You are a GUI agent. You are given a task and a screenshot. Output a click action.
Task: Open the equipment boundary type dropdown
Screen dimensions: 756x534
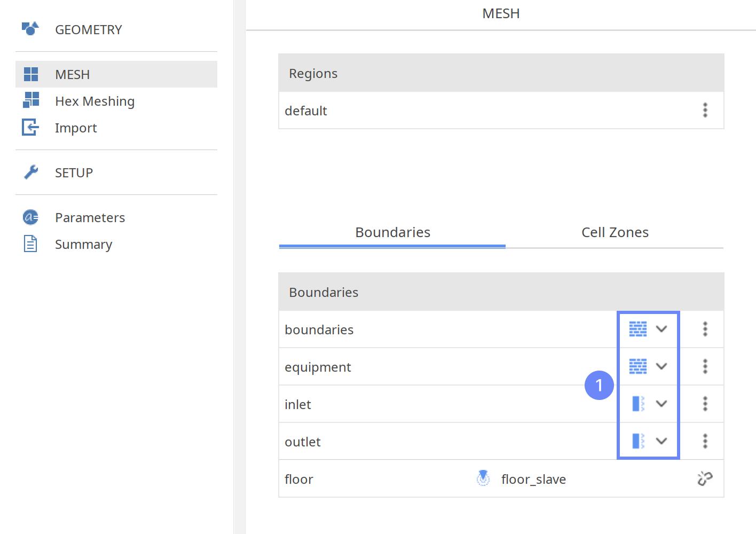click(x=661, y=366)
